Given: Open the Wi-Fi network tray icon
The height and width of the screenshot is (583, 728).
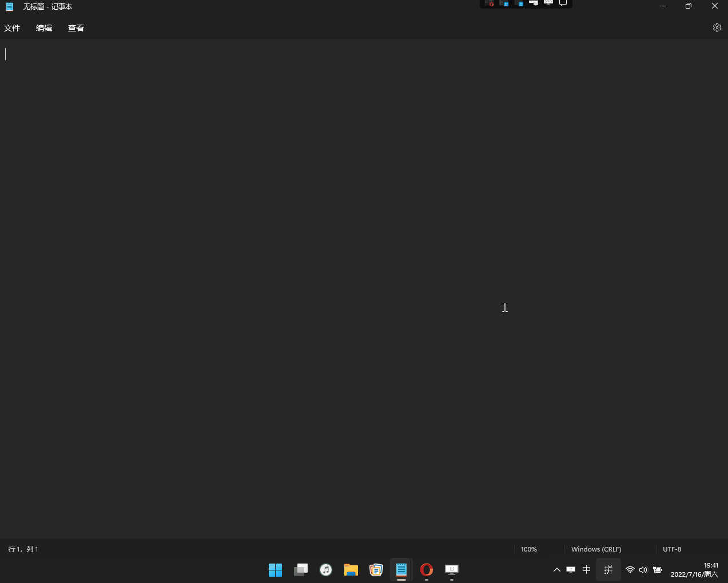Looking at the screenshot, I should (x=630, y=570).
